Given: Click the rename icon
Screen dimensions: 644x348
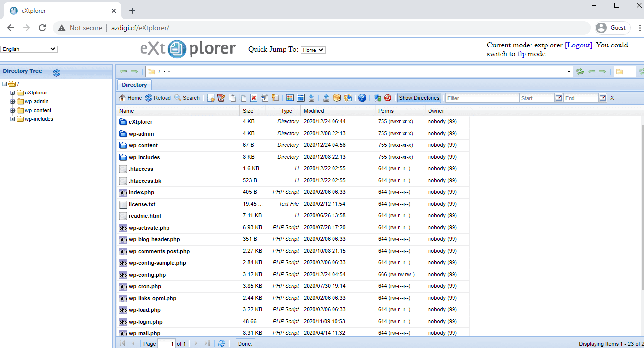Looking at the screenshot, I should (x=264, y=98).
